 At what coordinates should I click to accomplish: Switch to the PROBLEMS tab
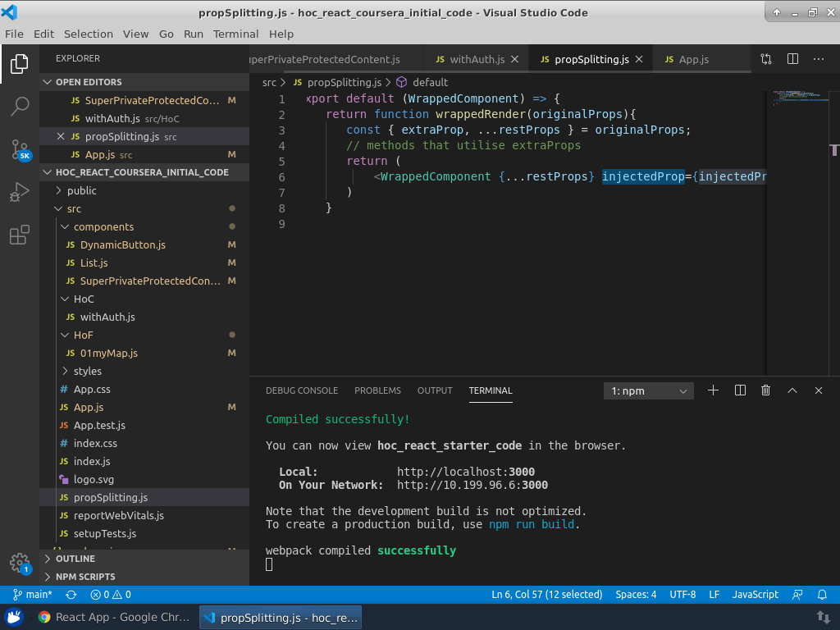point(377,390)
